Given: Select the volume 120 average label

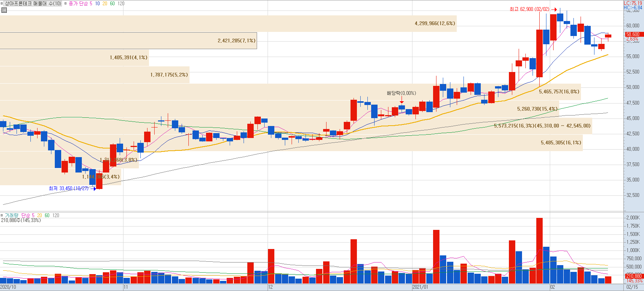Looking at the screenshot, I should (56, 215).
